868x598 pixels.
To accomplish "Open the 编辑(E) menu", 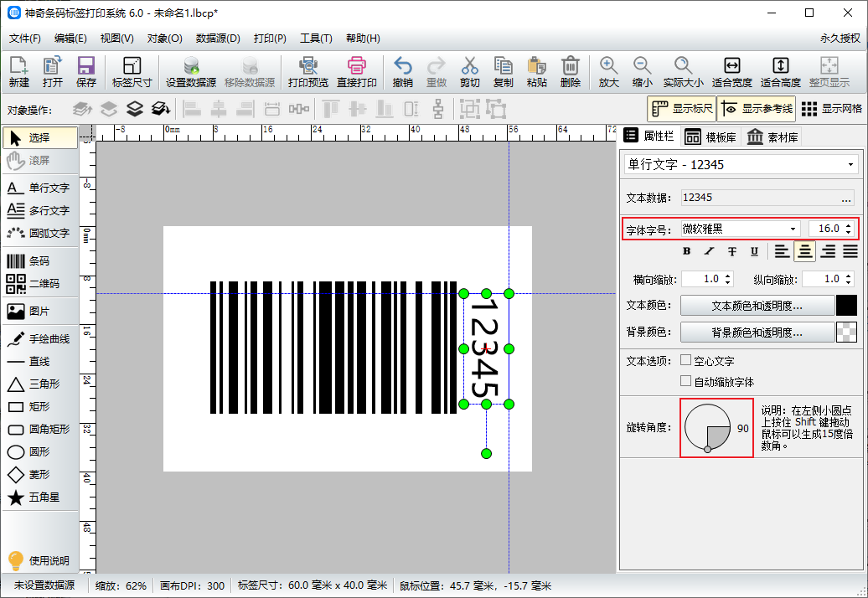I will coord(70,39).
